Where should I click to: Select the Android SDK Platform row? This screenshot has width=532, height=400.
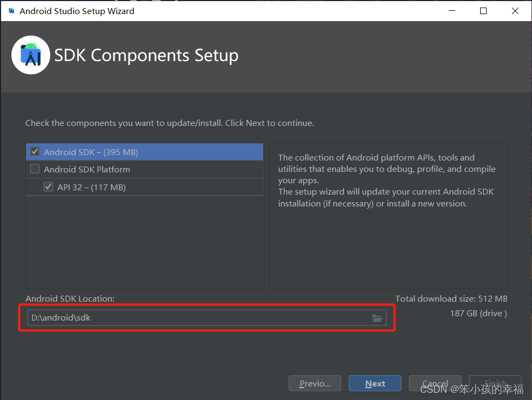click(x=108, y=169)
